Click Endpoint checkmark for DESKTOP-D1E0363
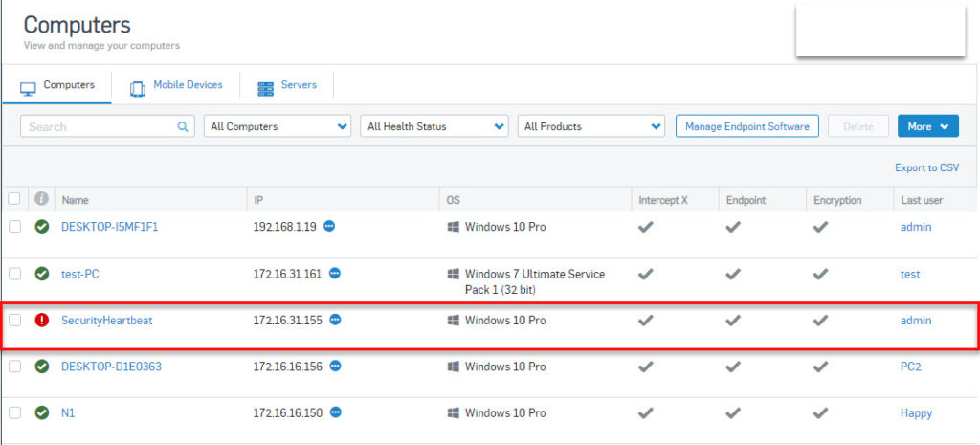This screenshot has width=980, height=445. click(x=733, y=367)
